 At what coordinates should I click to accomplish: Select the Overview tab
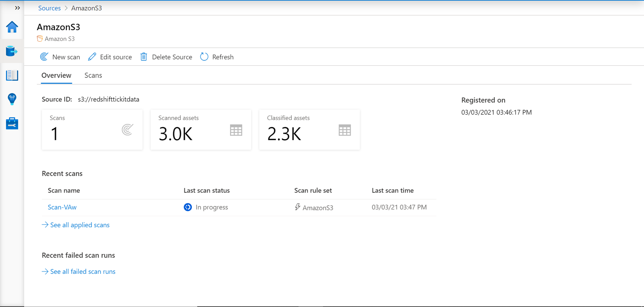coord(56,75)
